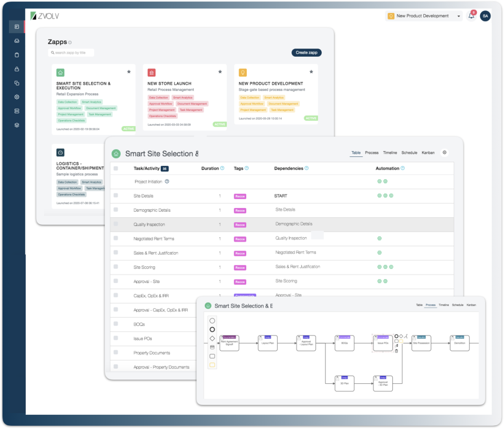This screenshot has width=504, height=429.
Task: Open the lock icon in left sidebar
Action: coord(17,69)
